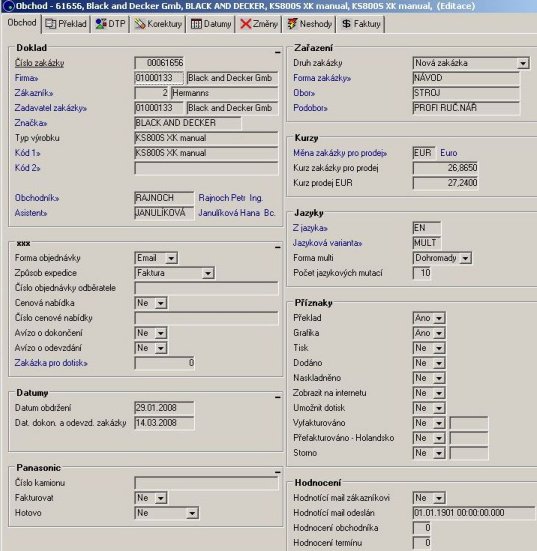Click the red X Změny icon
The height and width of the screenshot is (551, 537).
pyautogui.click(x=246, y=24)
